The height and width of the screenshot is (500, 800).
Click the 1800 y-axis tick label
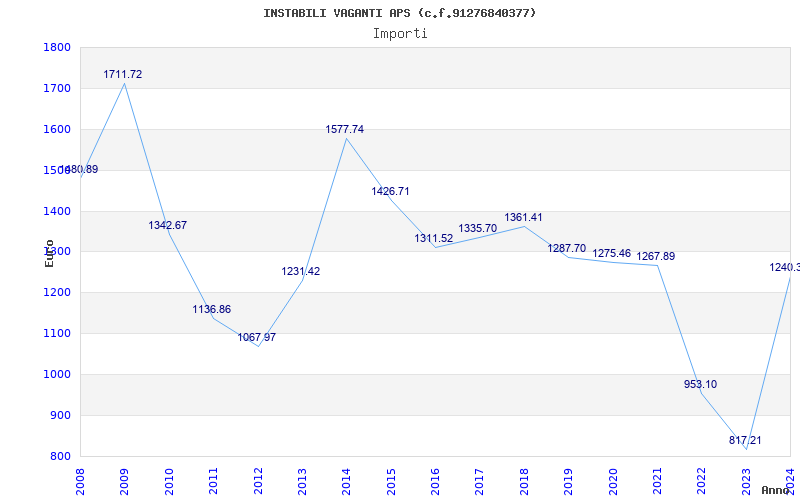(57, 47)
